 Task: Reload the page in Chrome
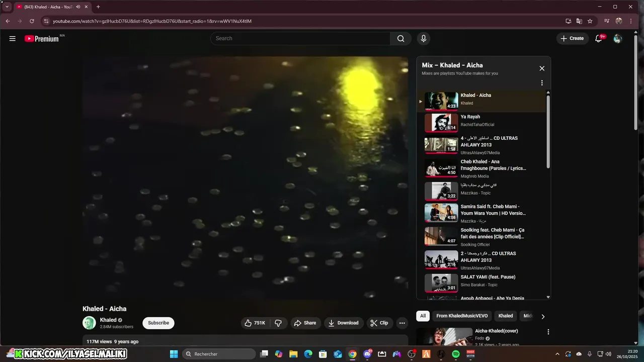(32, 21)
